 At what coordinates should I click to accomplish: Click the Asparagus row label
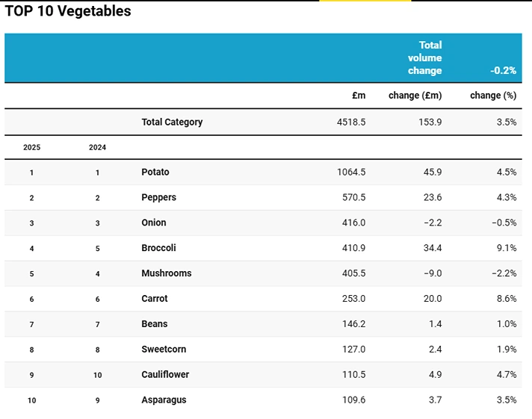point(164,400)
